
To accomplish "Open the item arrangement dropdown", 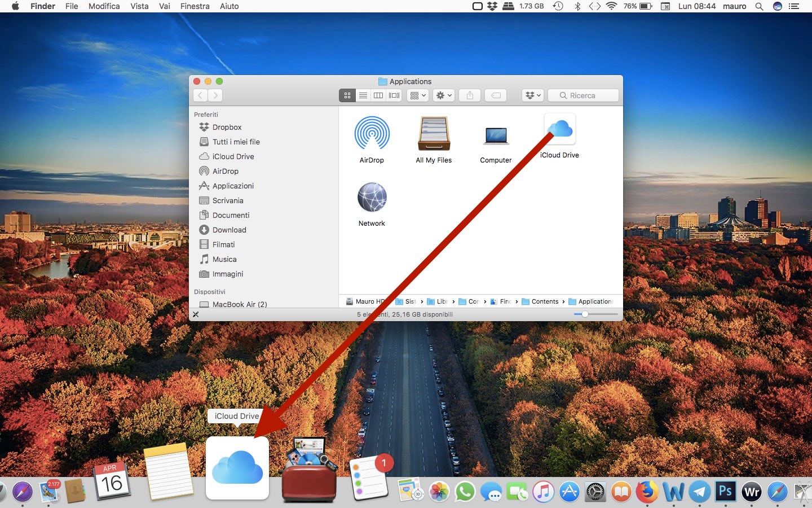I will pos(418,95).
